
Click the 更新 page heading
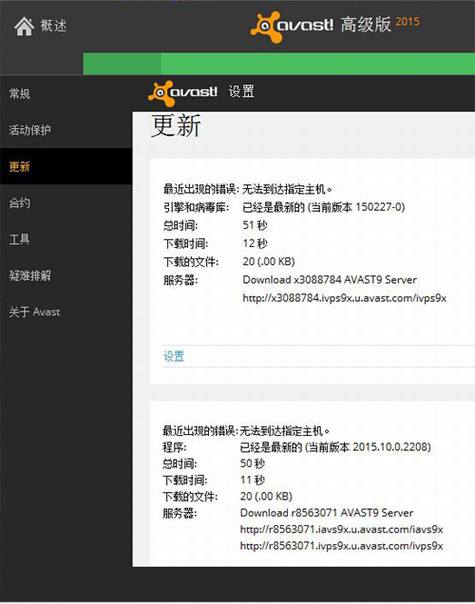176,126
